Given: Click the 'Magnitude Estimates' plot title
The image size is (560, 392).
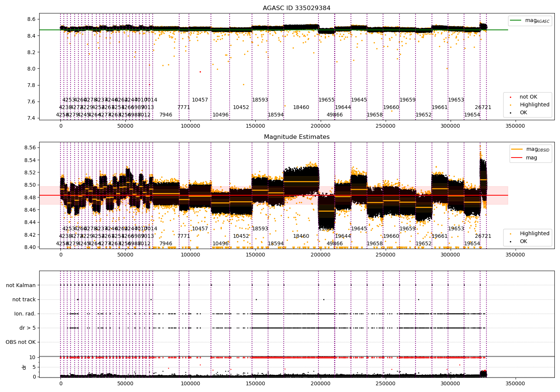Looking at the screenshot, I should (x=296, y=137).
